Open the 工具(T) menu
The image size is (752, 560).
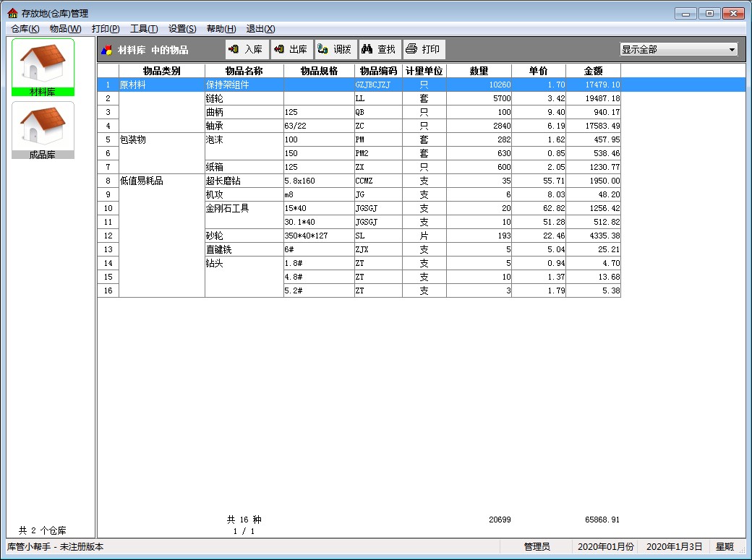click(143, 29)
